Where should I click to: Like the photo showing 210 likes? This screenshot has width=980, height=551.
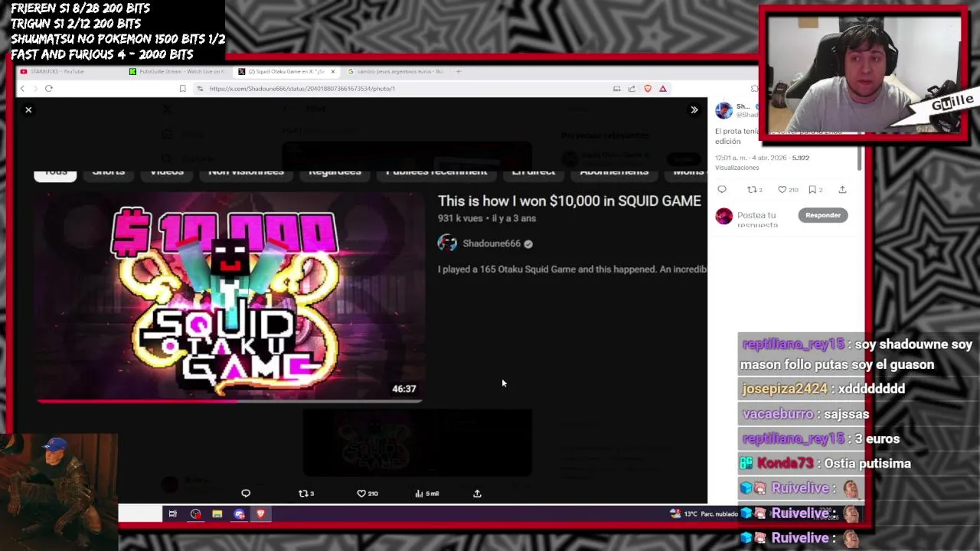tap(367, 494)
